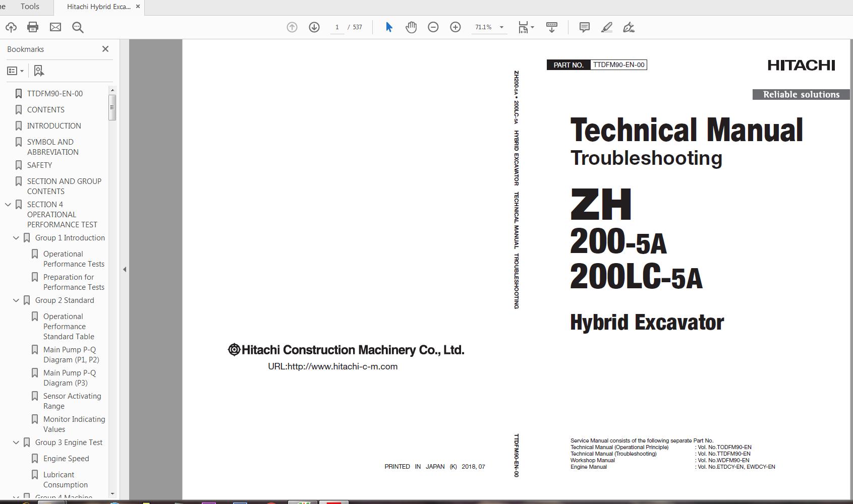Viewport: 853px width, 504px height.
Task: Click the Hitachi URL on the page
Action: point(333,366)
